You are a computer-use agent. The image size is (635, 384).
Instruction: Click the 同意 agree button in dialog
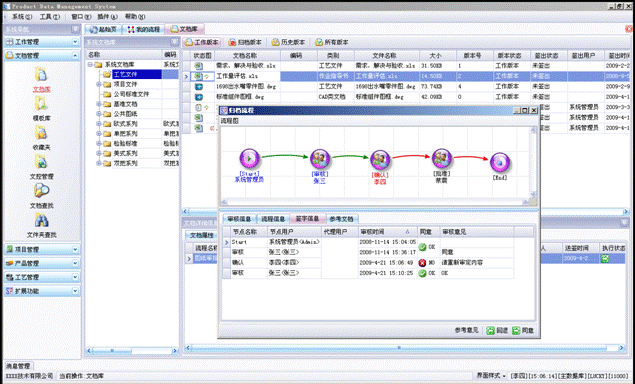(523, 331)
